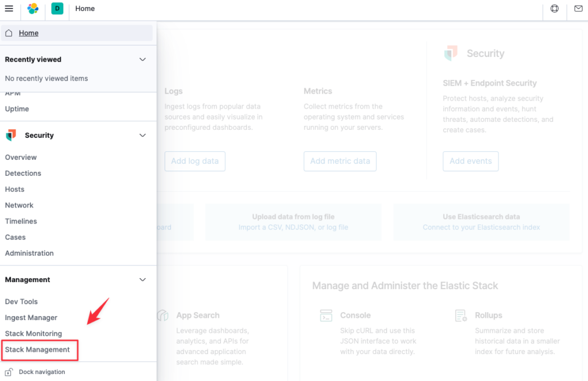The height and width of the screenshot is (381, 588).
Task: Open Ingest Manager
Action: point(31,318)
